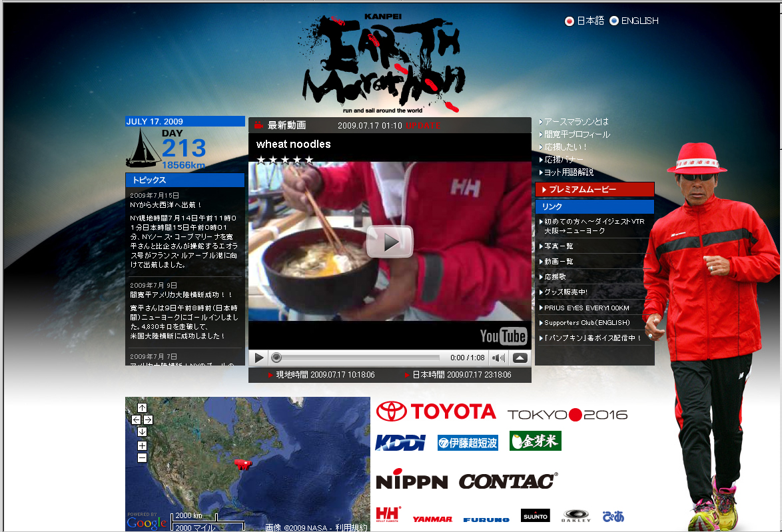Screen dimensions: 782x532
Task: Click the SUUNTO sponsor logo
Action: [536, 515]
